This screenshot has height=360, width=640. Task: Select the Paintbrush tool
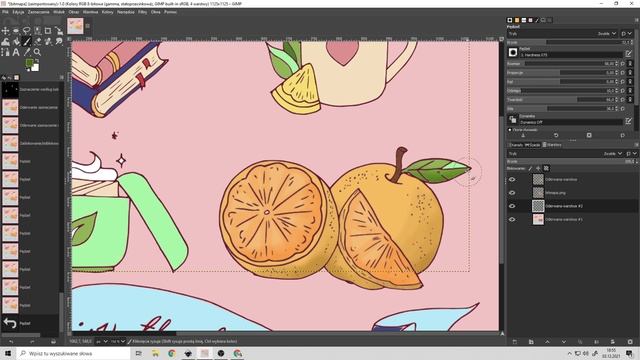pyautogui.click(x=27, y=42)
